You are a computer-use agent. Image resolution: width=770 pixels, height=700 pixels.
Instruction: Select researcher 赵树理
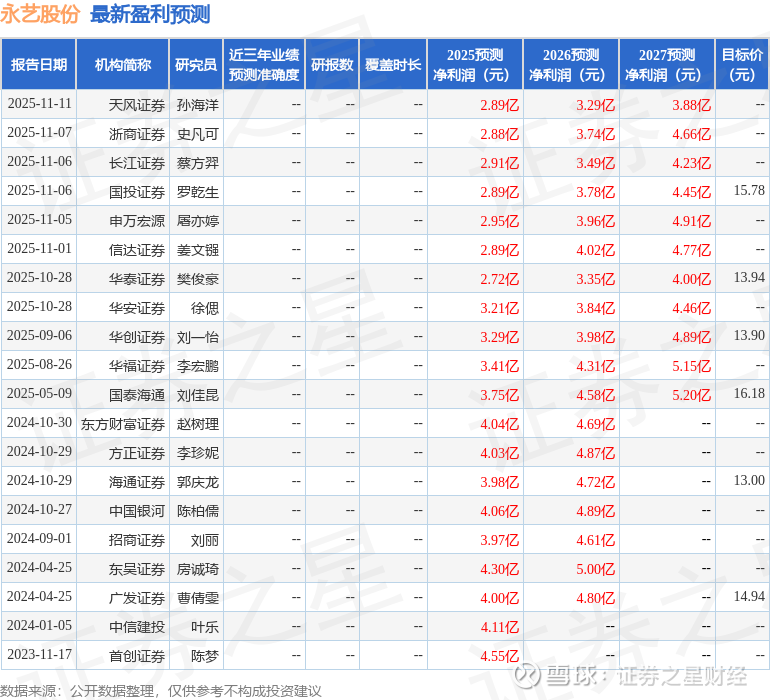[x=197, y=423]
